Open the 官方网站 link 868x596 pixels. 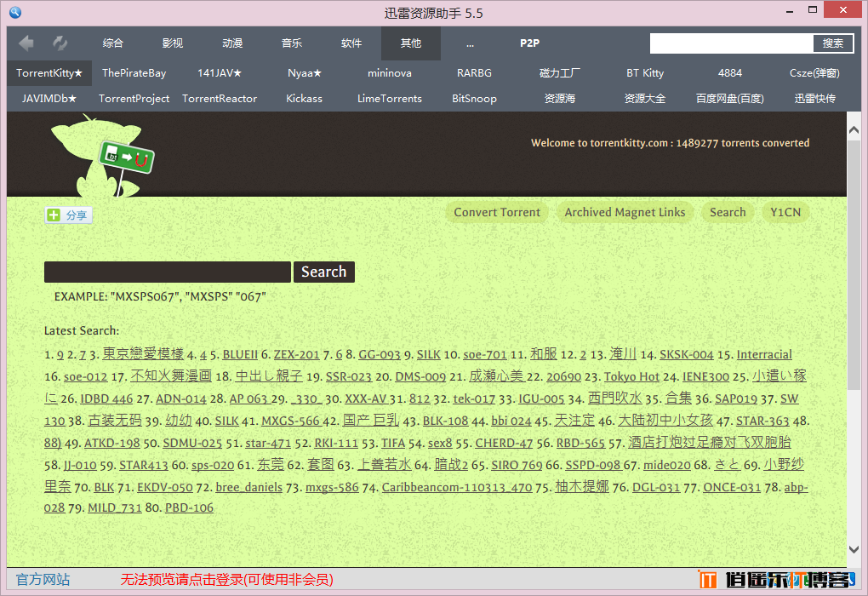43,579
